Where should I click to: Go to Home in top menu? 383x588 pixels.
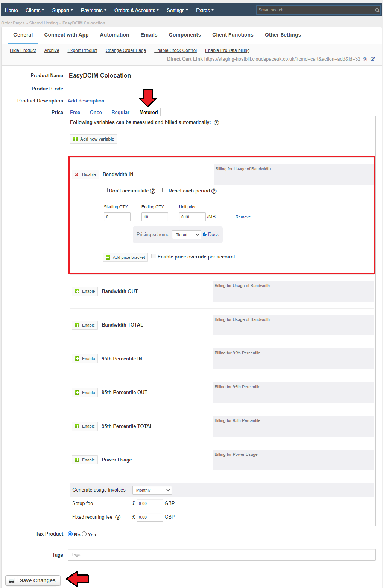pyautogui.click(x=11, y=10)
